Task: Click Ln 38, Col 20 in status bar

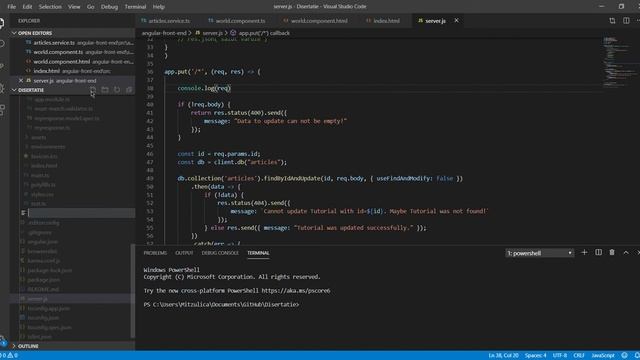Action: [x=503, y=355]
